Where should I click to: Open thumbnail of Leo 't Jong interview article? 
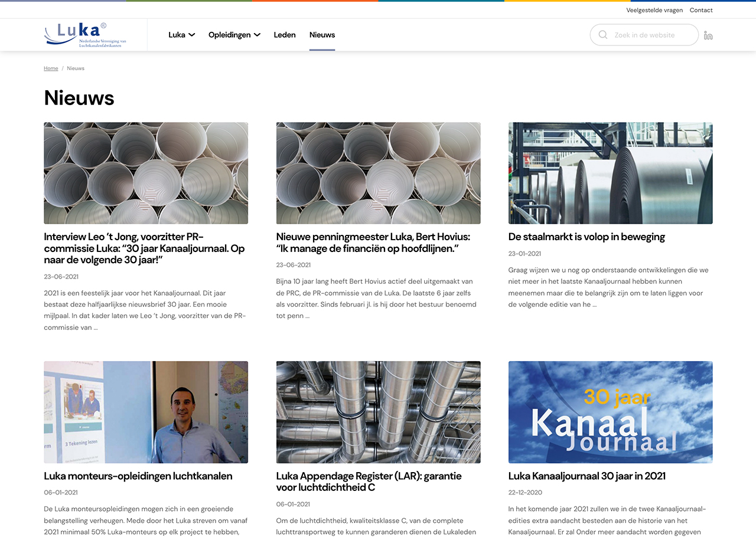pos(146,173)
